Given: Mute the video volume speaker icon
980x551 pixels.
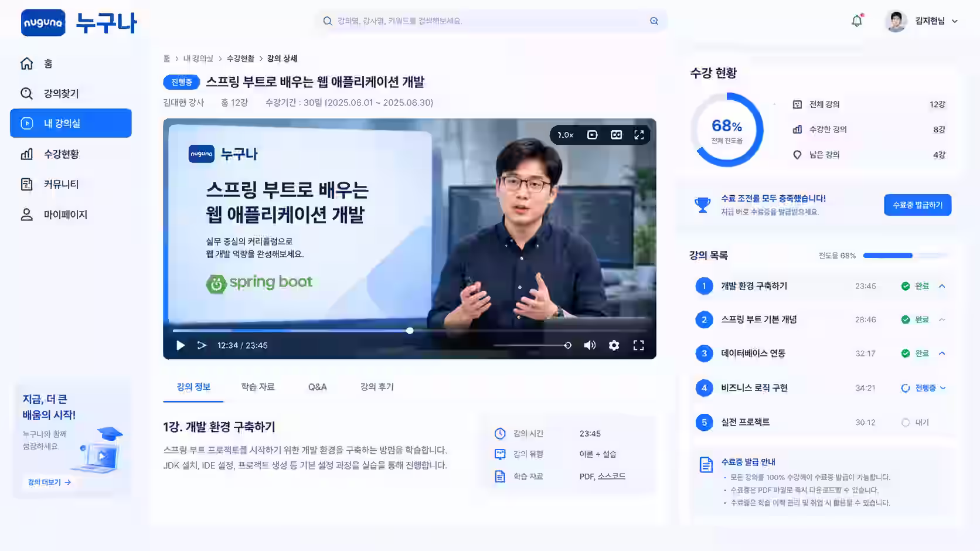Looking at the screenshot, I should tap(590, 345).
